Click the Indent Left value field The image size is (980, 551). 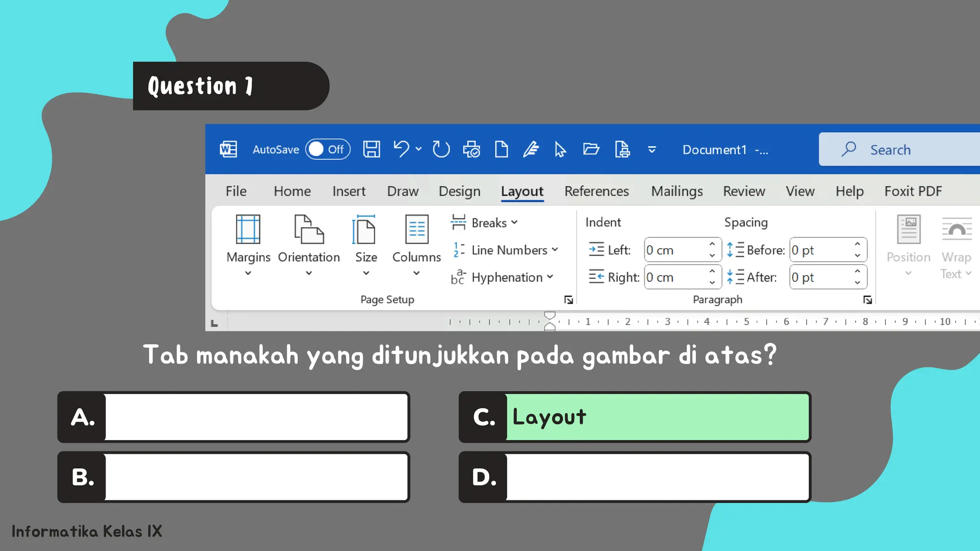675,250
